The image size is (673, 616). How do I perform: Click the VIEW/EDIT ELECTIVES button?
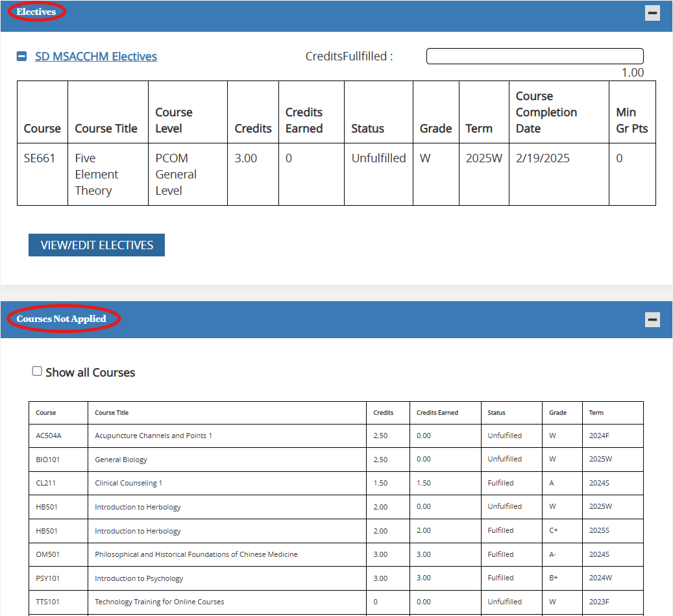click(x=97, y=245)
